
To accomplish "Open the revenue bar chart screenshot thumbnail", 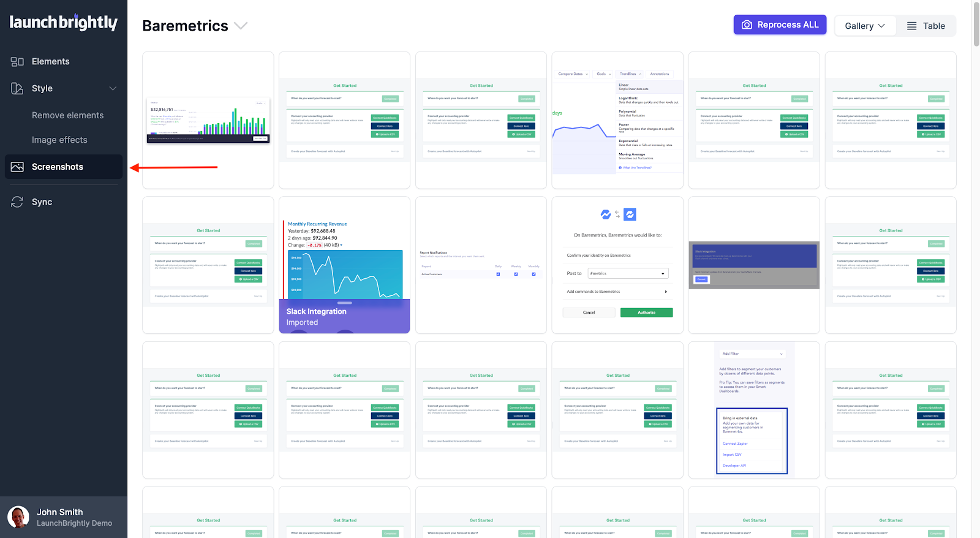I will 208,120.
